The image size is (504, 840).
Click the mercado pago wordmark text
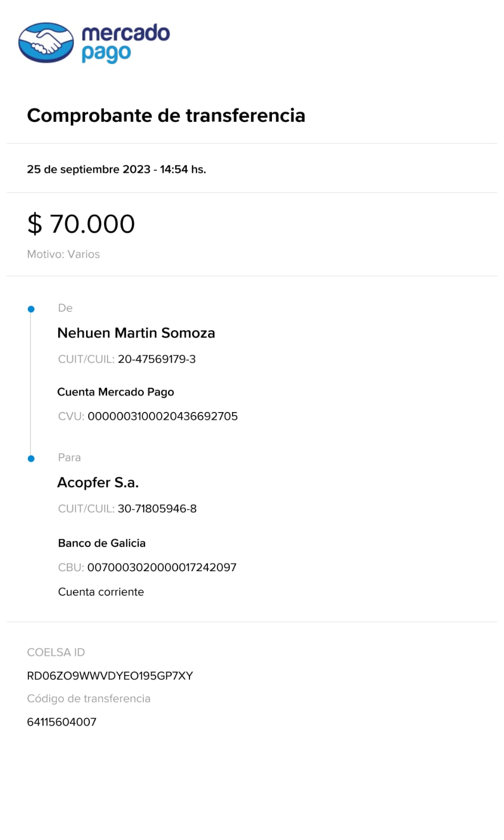pyautogui.click(x=125, y=43)
